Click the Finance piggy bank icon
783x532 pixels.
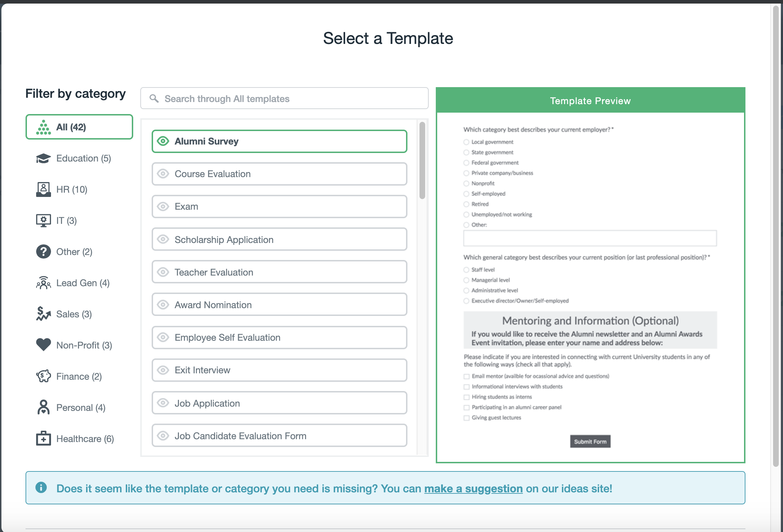[43, 376]
